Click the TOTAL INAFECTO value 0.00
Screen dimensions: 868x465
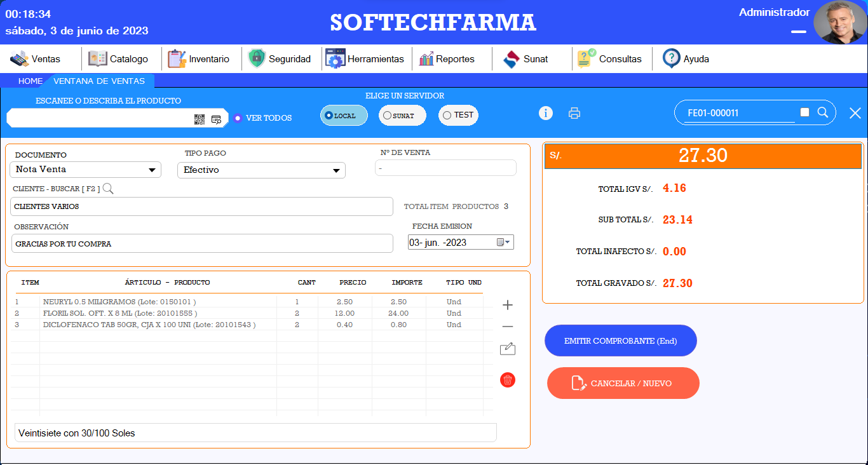tap(674, 252)
